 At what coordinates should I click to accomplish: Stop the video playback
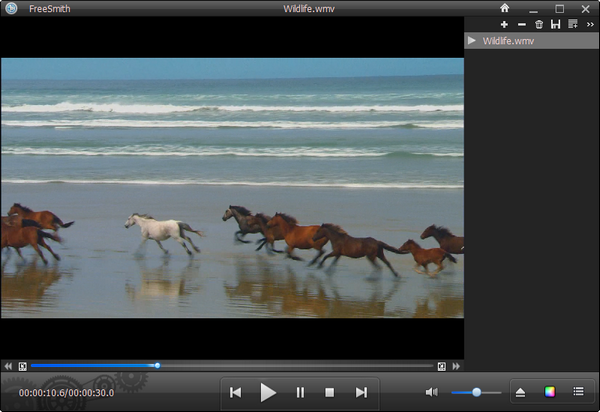pyautogui.click(x=329, y=392)
